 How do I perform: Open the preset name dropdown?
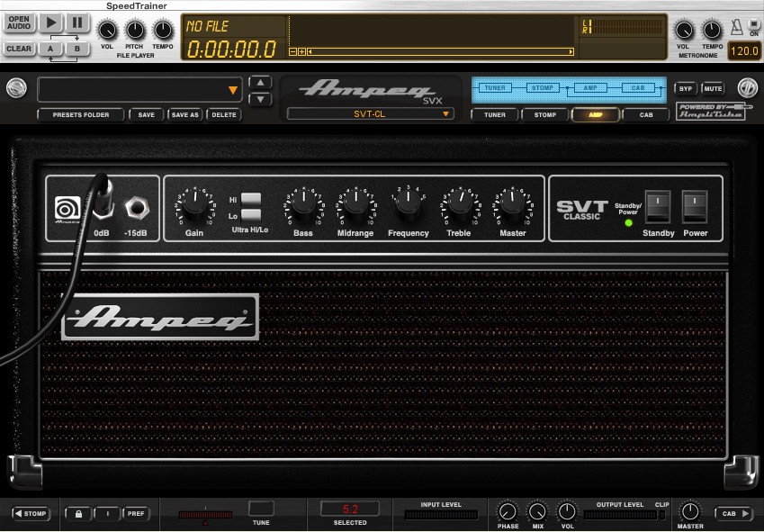point(139,90)
